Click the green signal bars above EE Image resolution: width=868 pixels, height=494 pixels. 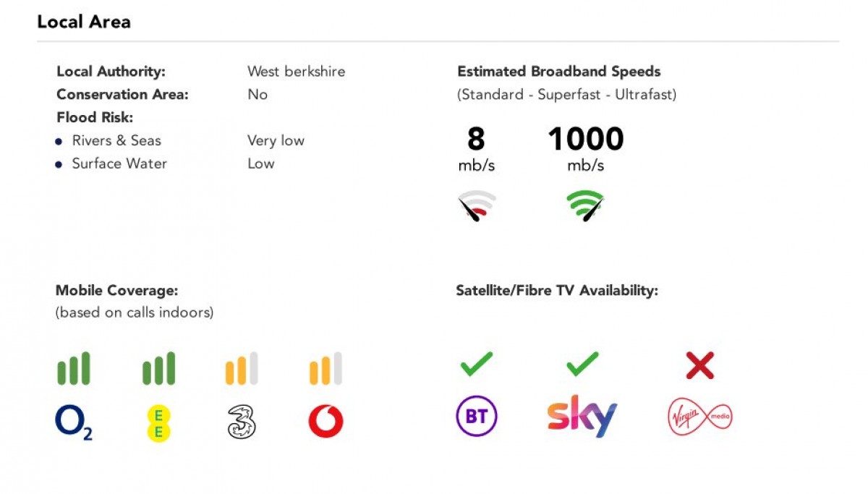tap(158, 368)
